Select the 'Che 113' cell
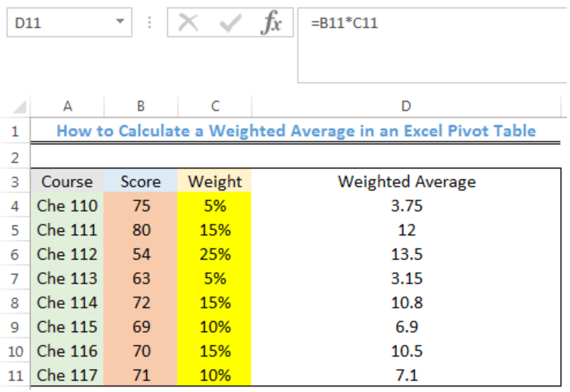 point(67,278)
